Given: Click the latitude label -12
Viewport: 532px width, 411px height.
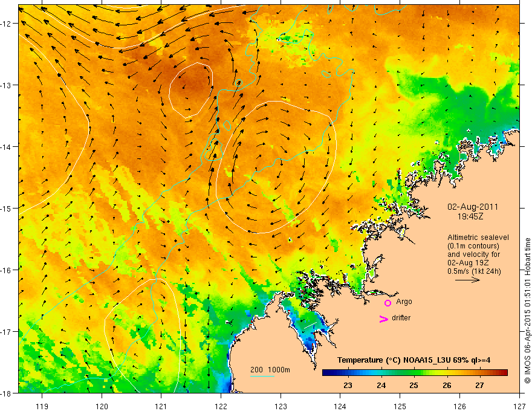Looking at the screenshot, I should tap(6, 24).
